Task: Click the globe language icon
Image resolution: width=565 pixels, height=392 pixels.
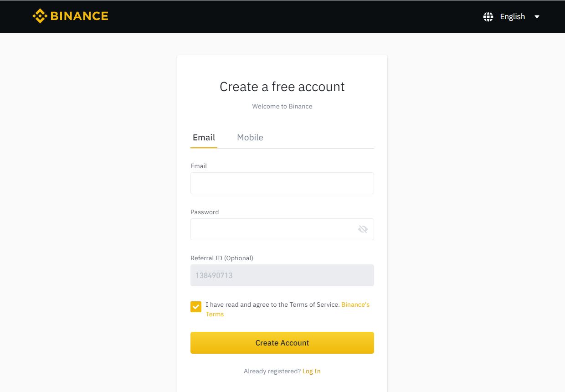Action: coord(488,17)
